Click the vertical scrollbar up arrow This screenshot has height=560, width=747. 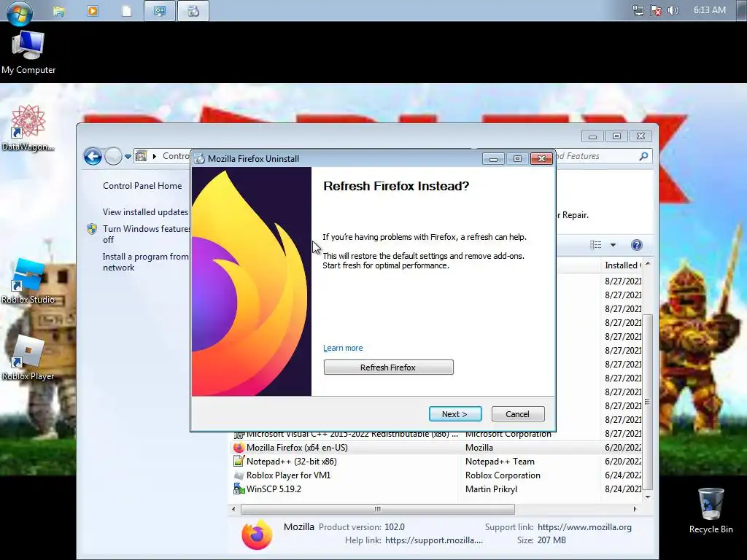tap(648, 264)
